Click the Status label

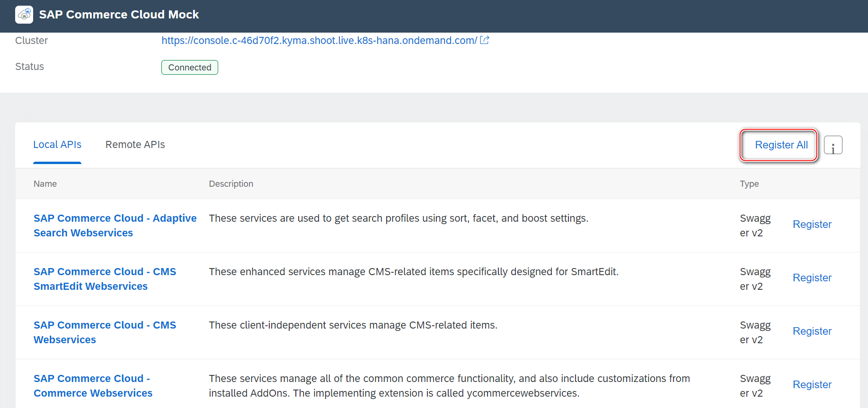pyautogui.click(x=29, y=67)
